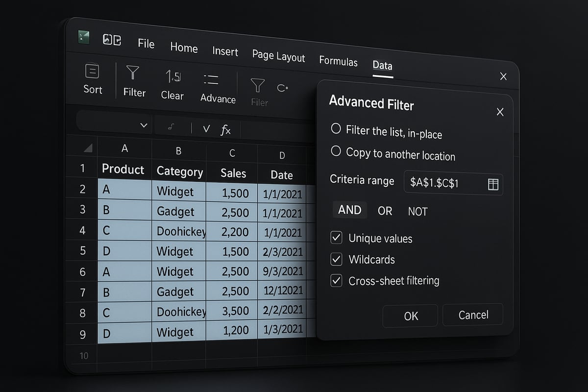Disable Cross-sheet filtering
The height and width of the screenshot is (392, 588).
[x=336, y=281]
